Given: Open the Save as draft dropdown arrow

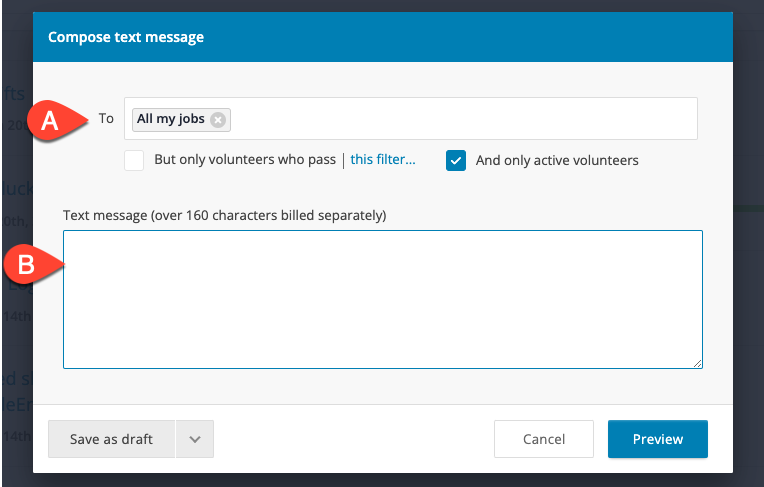Looking at the screenshot, I should [x=195, y=439].
